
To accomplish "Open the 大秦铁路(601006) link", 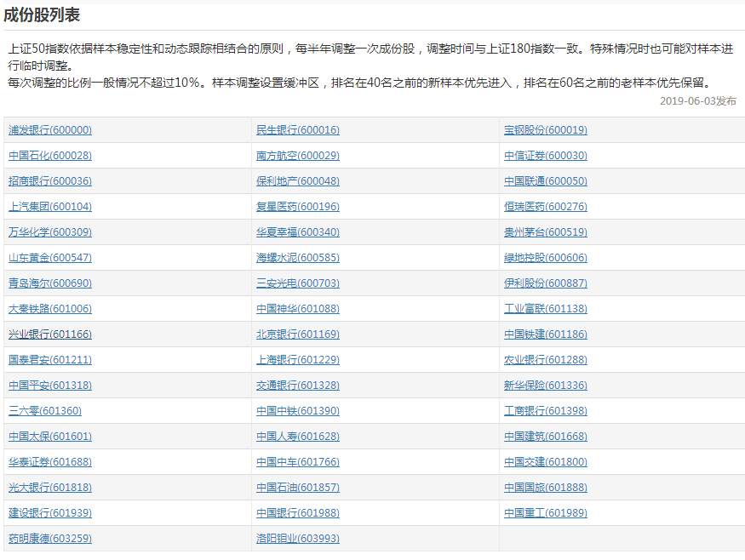I will point(50,309).
